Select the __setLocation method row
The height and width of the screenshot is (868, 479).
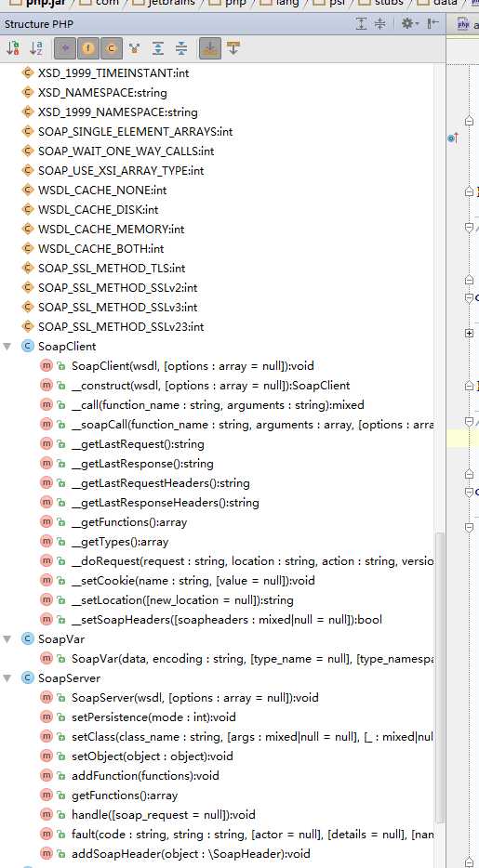pyautogui.click(x=182, y=600)
